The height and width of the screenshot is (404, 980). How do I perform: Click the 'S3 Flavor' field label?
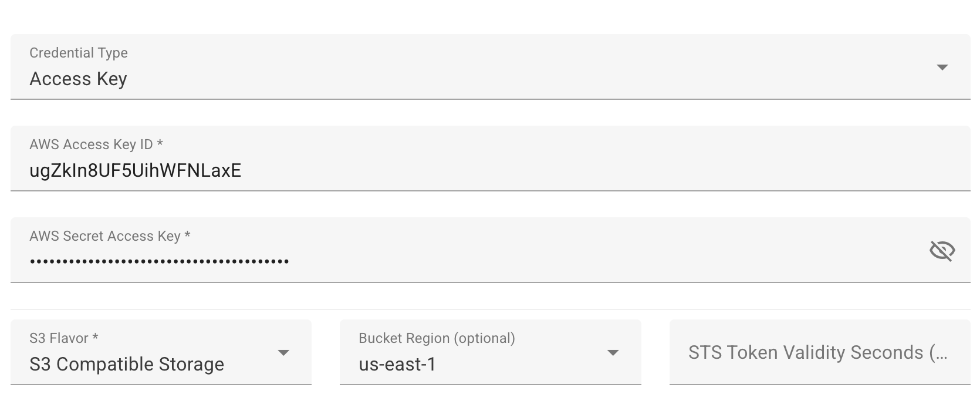pos(63,338)
